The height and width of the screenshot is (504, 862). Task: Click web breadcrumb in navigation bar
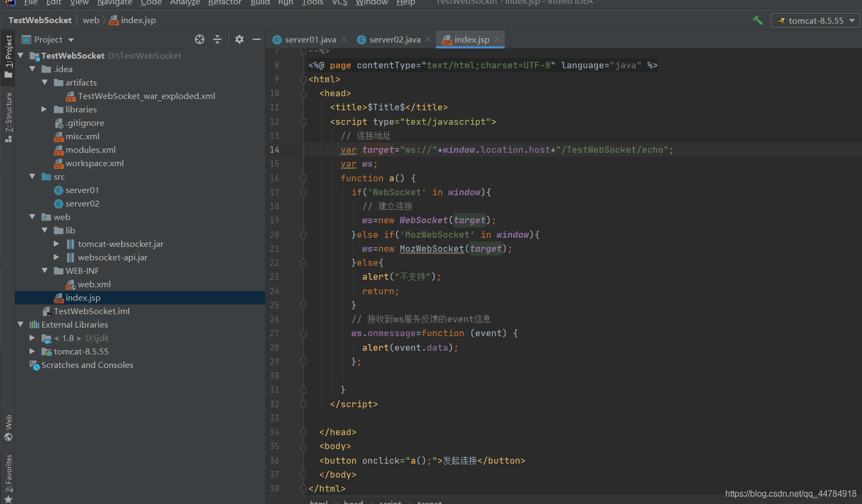(x=91, y=20)
